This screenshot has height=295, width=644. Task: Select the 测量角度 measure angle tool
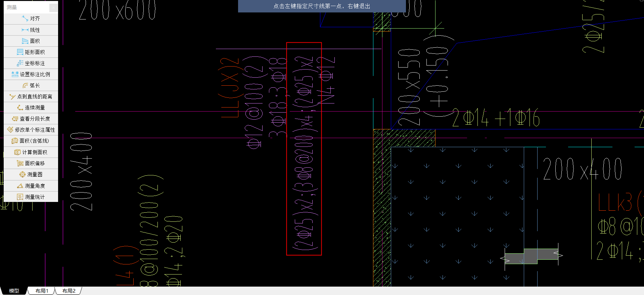31,186
